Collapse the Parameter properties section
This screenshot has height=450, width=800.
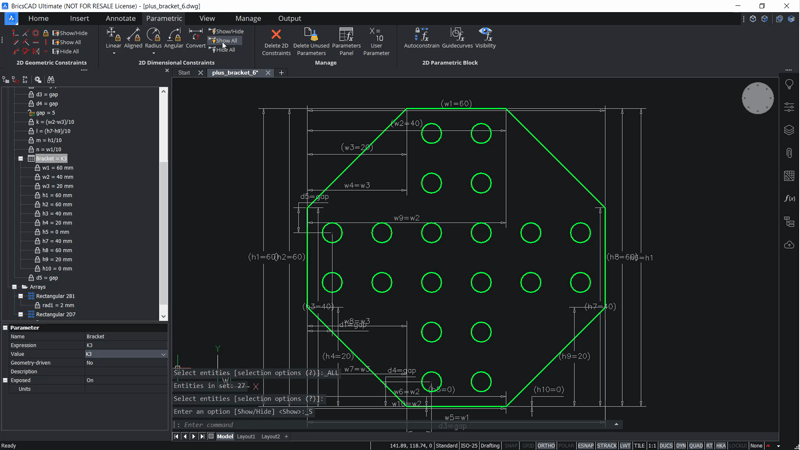[6, 328]
